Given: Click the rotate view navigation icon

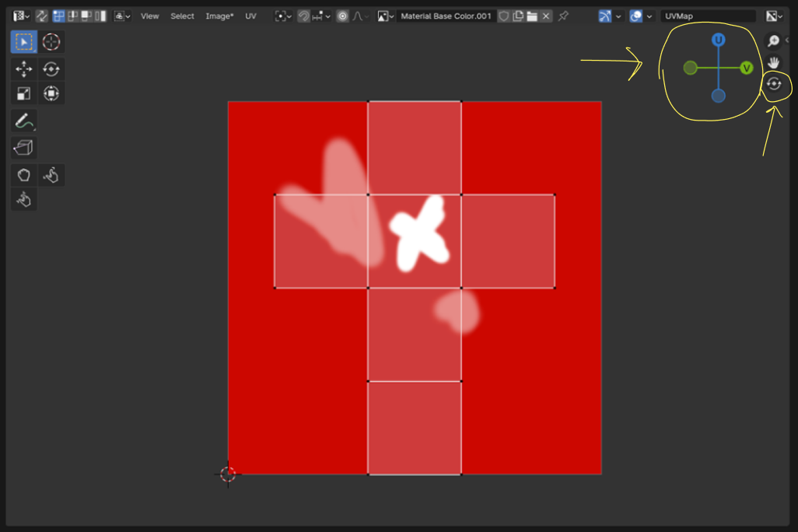Looking at the screenshot, I should pyautogui.click(x=774, y=84).
